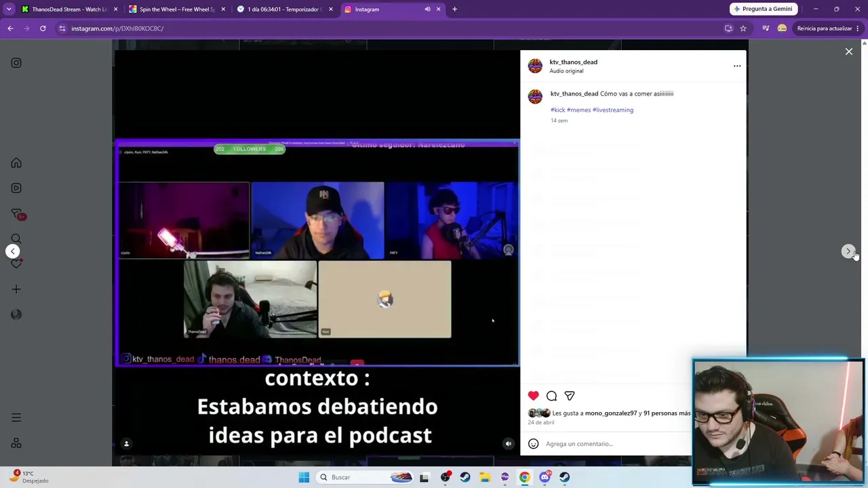Open mono_gonzalez97 profile link
Screen dimensions: 868x488
point(610,413)
